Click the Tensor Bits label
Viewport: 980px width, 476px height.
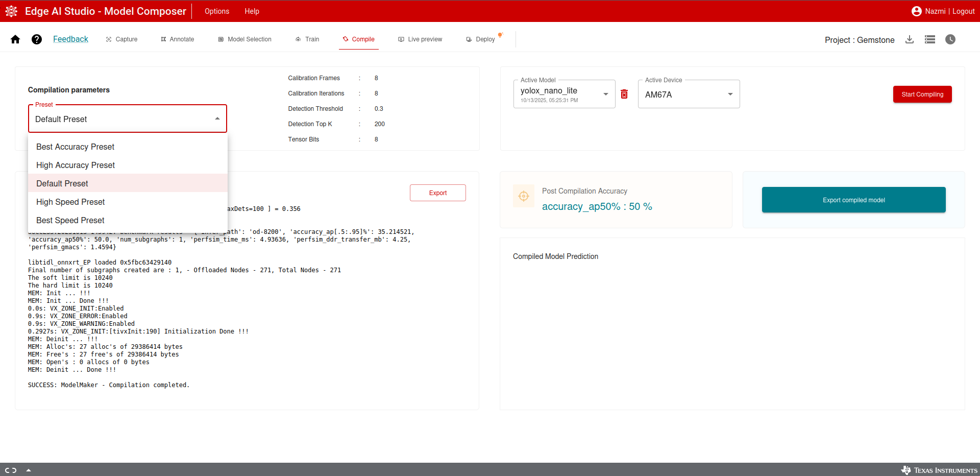(303, 139)
